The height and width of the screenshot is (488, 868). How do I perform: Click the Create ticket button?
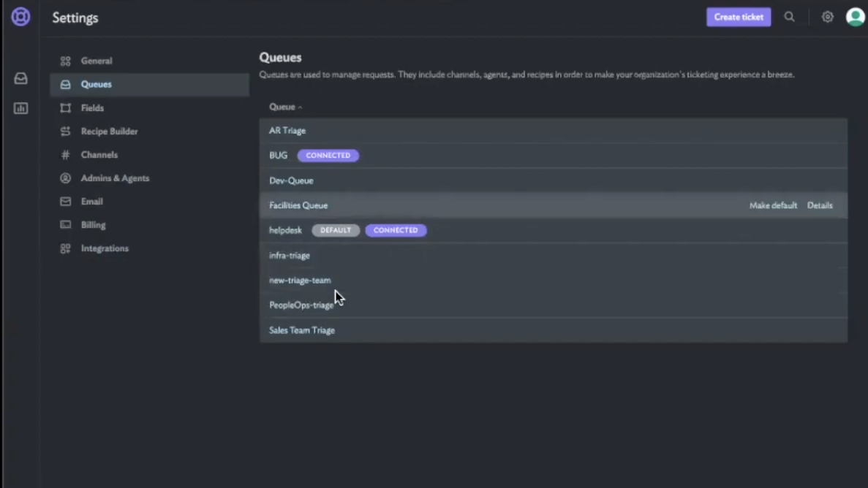tap(738, 17)
